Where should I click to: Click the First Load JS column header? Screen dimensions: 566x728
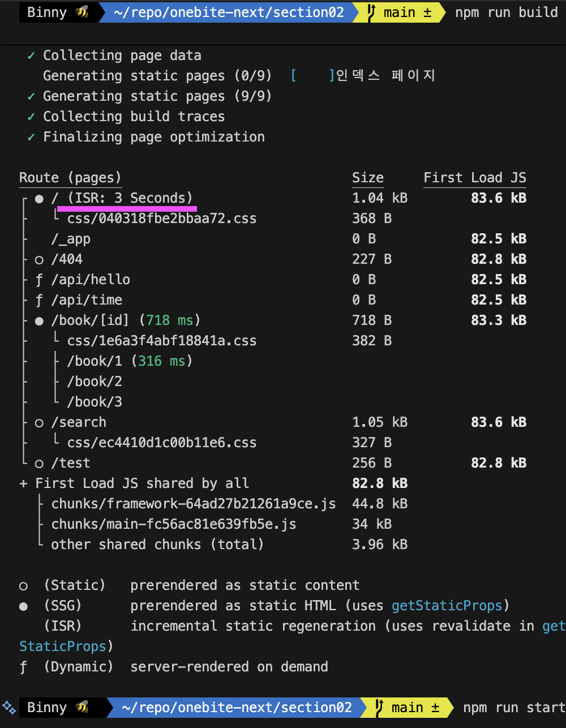(x=474, y=178)
